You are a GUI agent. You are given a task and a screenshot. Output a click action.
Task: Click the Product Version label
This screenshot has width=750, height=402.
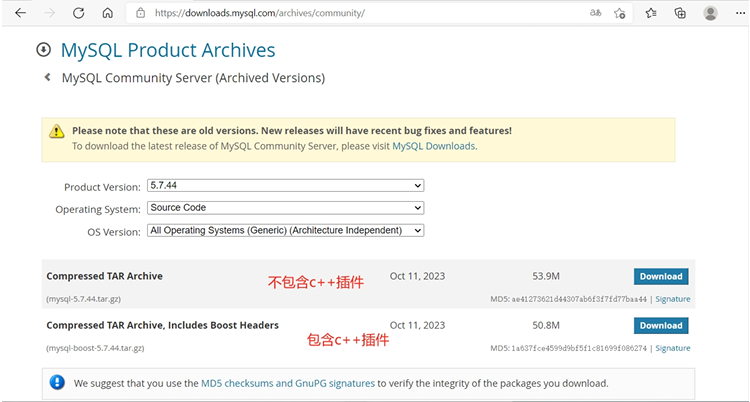102,187
